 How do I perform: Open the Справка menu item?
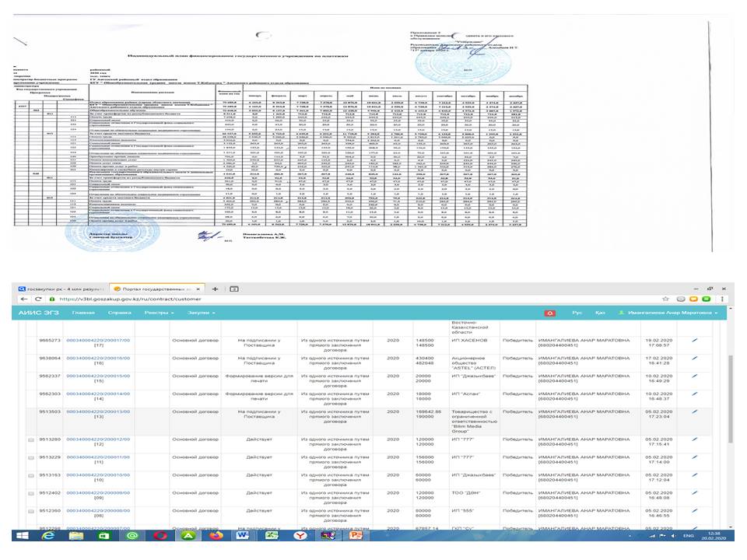(x=120, y=313)
